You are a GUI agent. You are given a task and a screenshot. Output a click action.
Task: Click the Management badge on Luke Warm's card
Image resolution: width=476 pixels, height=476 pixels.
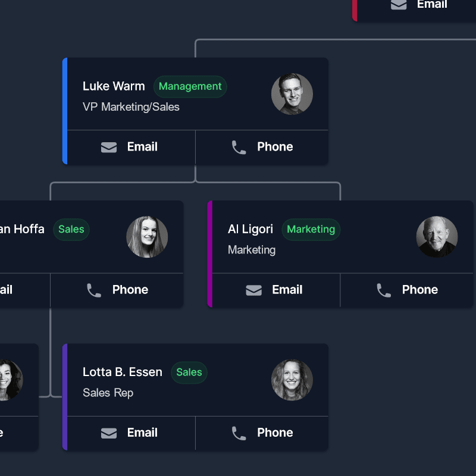click(x=190, y=86)
